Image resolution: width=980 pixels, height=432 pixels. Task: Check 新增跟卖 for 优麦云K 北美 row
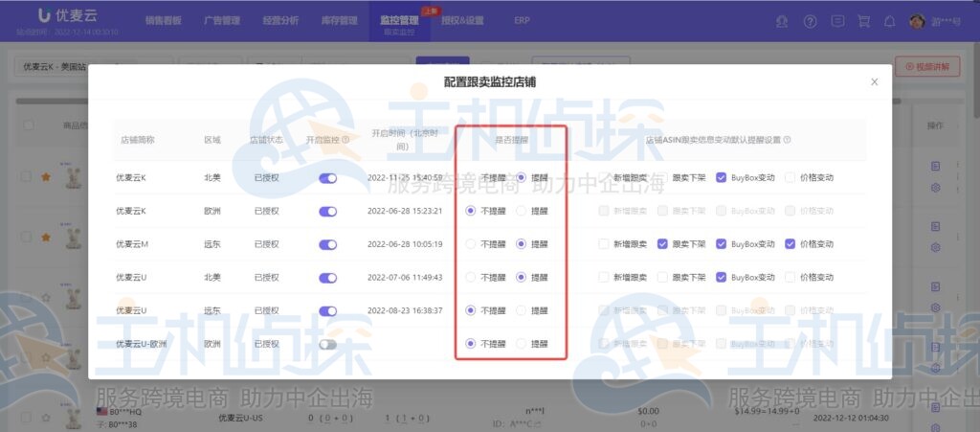[x=604, y=177]
